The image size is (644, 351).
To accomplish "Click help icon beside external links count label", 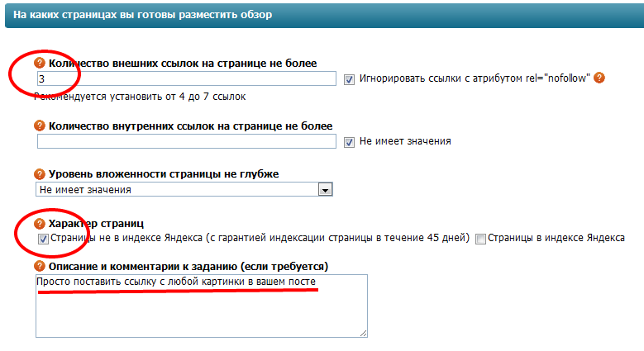I will tap(39, 63).
